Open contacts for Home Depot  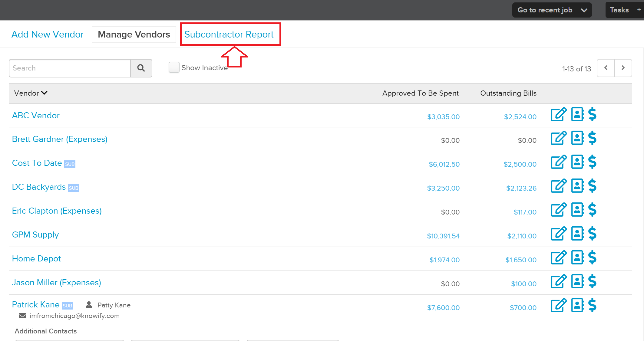coord(577,257)
